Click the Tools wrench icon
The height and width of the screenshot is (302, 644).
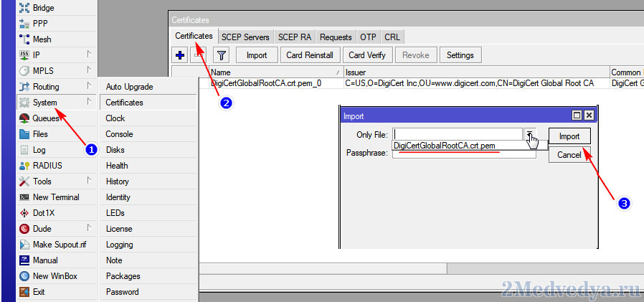pos(24,181)
